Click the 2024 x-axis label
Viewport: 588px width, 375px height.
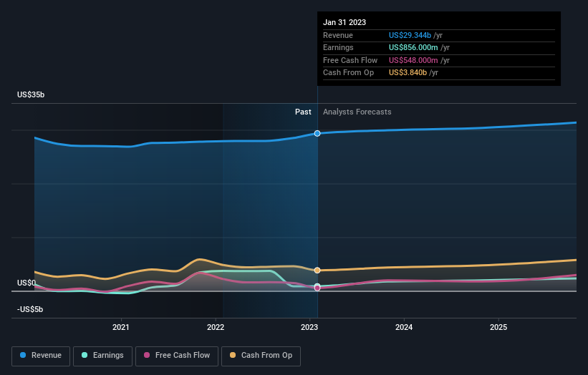[x=404, y=328]
